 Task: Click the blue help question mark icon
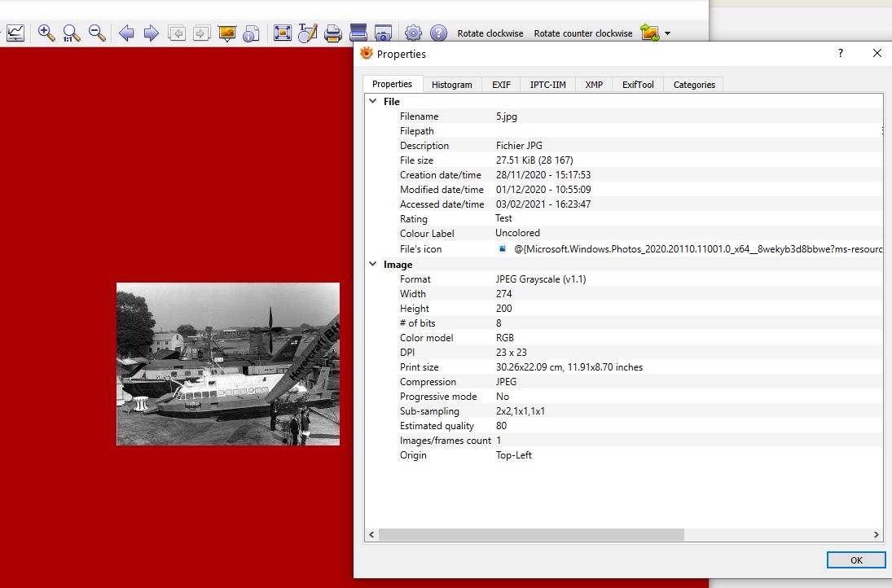click(438, 33)
